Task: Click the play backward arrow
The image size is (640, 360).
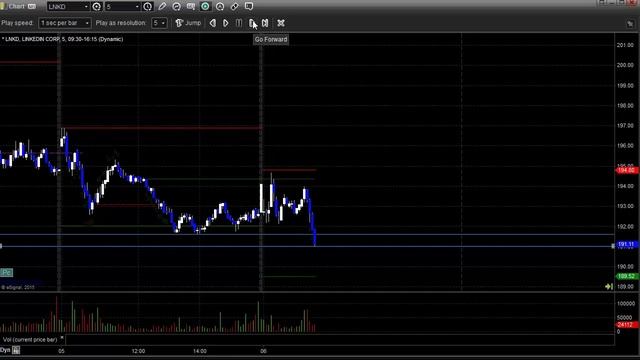Action: (213, 23)
